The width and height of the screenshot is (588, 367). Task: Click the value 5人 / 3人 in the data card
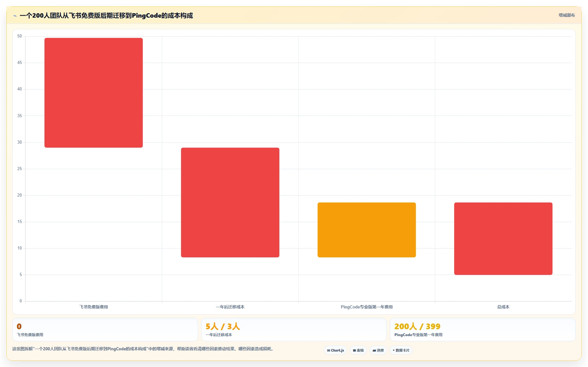pyautogui.click(x=223, y=326)
